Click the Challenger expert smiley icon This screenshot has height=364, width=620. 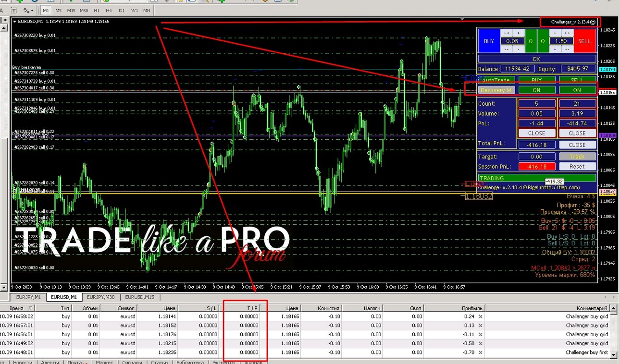pos(593,22)
